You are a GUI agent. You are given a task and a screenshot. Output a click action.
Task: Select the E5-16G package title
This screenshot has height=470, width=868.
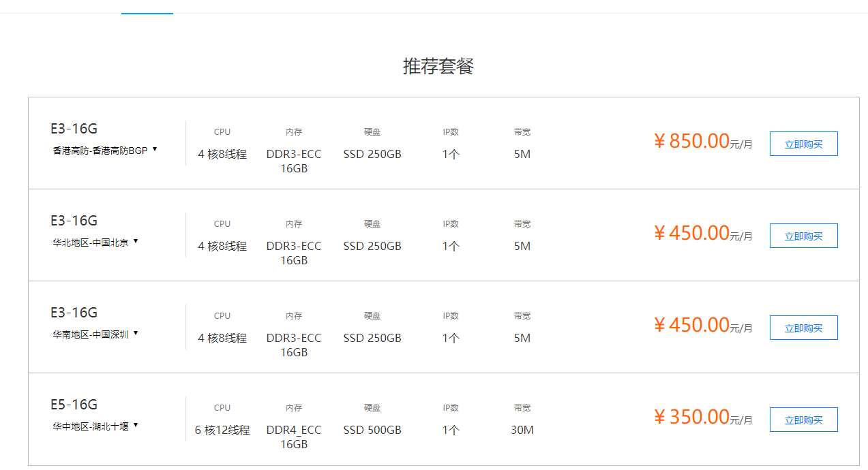74,405
